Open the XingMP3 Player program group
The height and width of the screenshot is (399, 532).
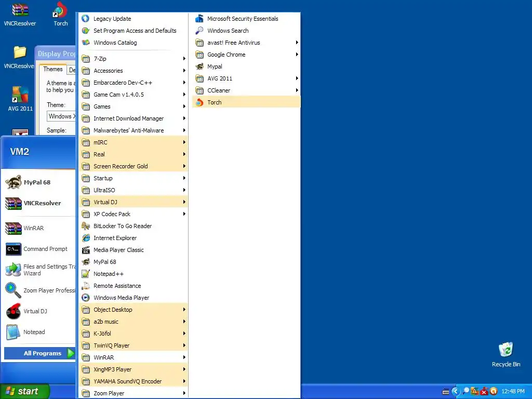click(133, 369)
